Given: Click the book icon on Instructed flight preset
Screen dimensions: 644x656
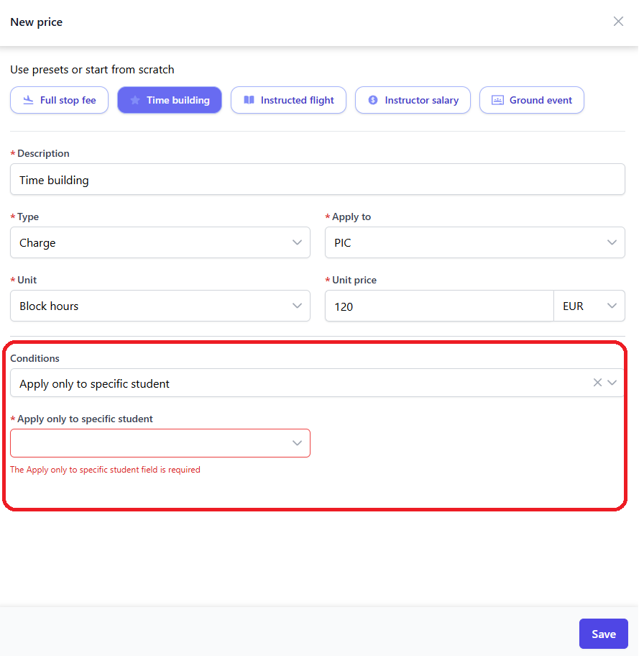Looking at the screenshot, I should pos(249,101).
